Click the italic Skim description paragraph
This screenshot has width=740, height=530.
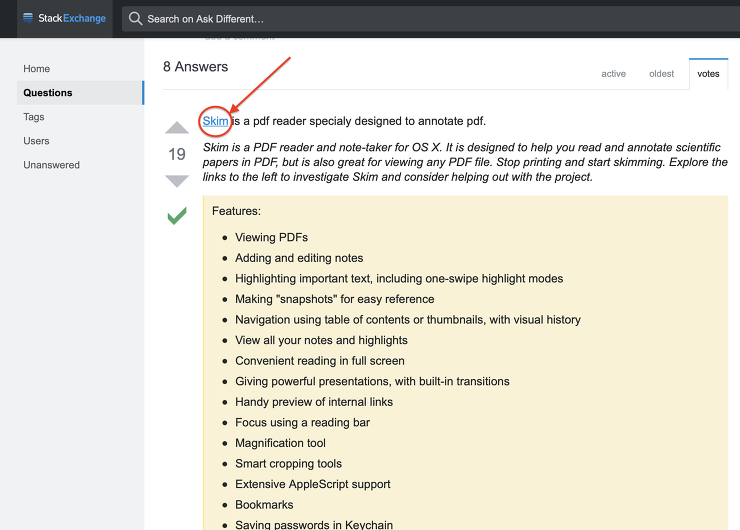click(x=460, y=162)
